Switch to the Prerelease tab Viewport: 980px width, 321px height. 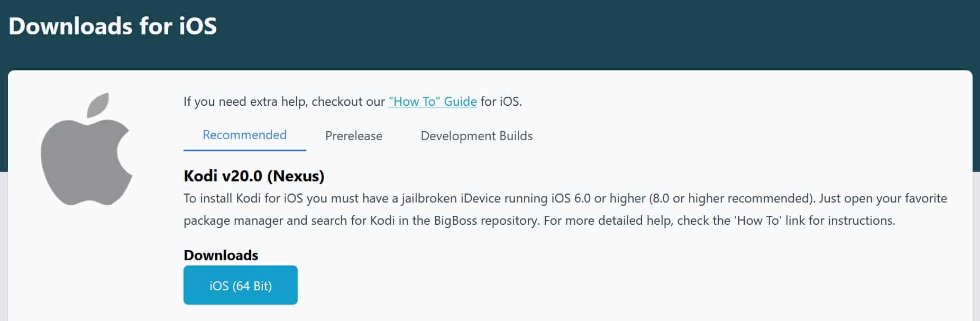click(x=354, y=136)
